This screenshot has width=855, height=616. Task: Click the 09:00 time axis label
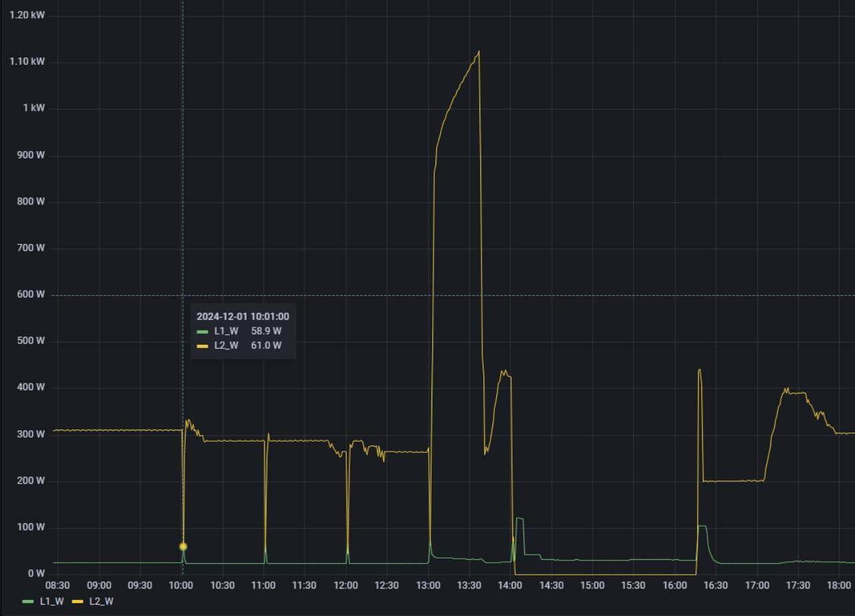[x=99, y=585]
